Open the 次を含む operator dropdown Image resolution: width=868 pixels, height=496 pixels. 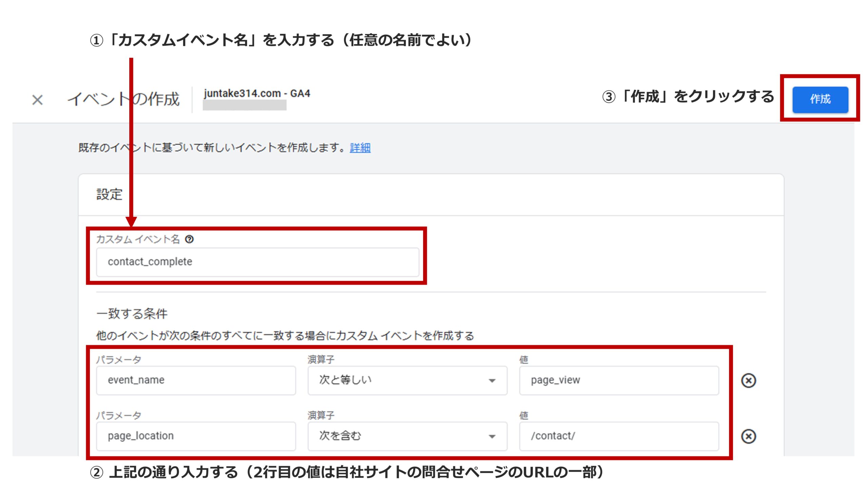pyautogui.click(x=407, y=436)
